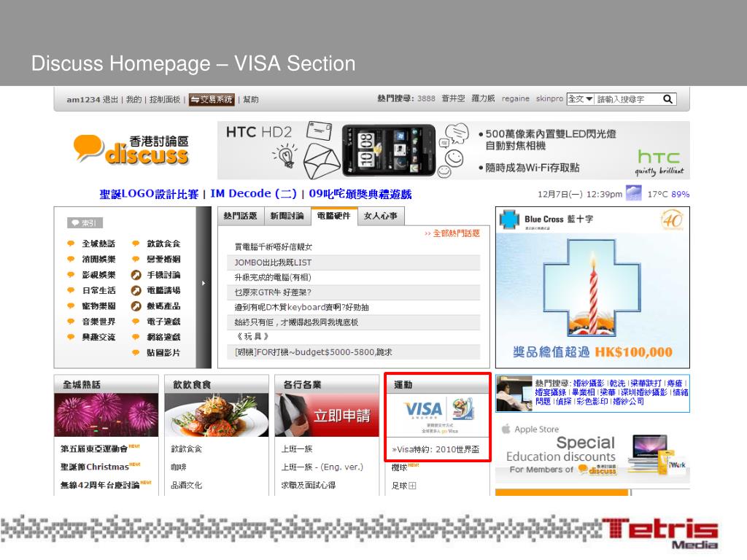Open 無線42周年台慶討論 link

(99, 485)
